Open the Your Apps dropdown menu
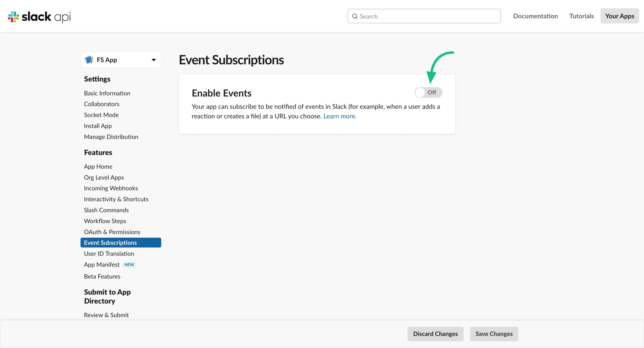The height and width of the screenshot is (348, 644). 620,16
